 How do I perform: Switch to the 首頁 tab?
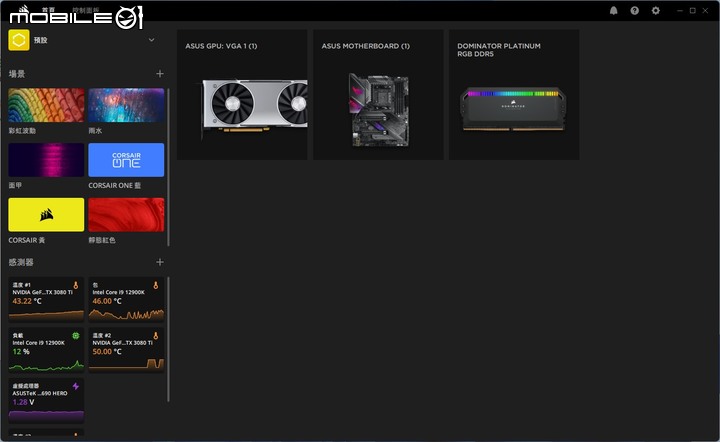point(48,10)
